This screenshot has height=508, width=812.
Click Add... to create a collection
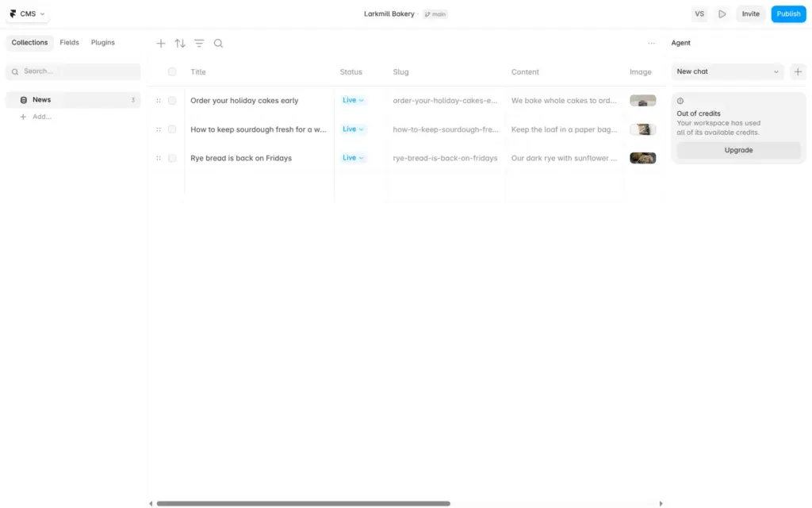[42, 117]
